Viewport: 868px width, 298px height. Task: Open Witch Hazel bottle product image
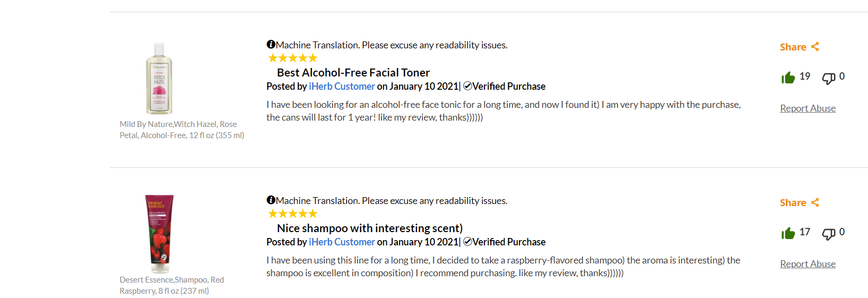pos(159,79)
